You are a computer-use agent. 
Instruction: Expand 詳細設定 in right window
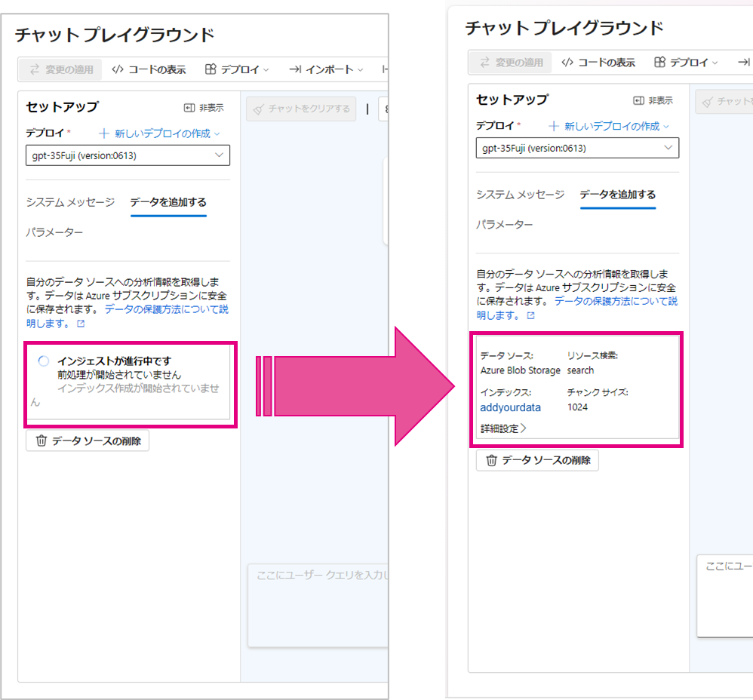(x=503, y=428)
